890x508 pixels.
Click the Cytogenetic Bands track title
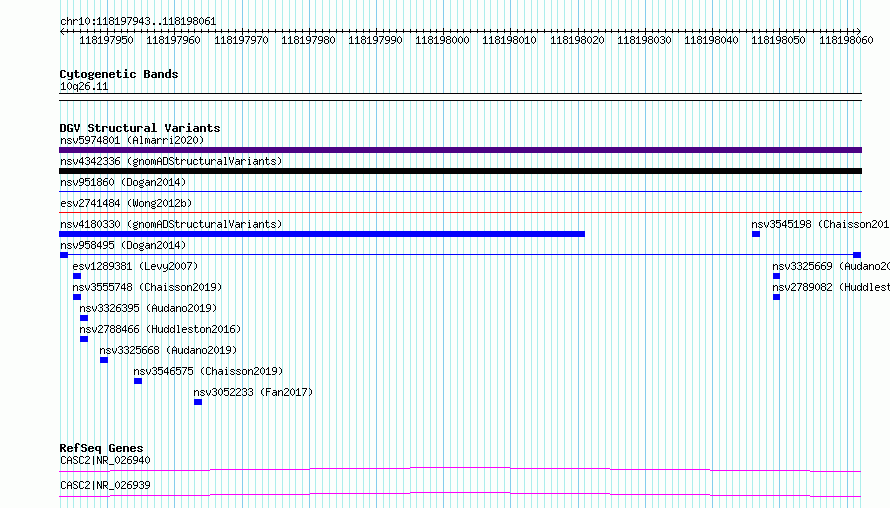[119, 74]
